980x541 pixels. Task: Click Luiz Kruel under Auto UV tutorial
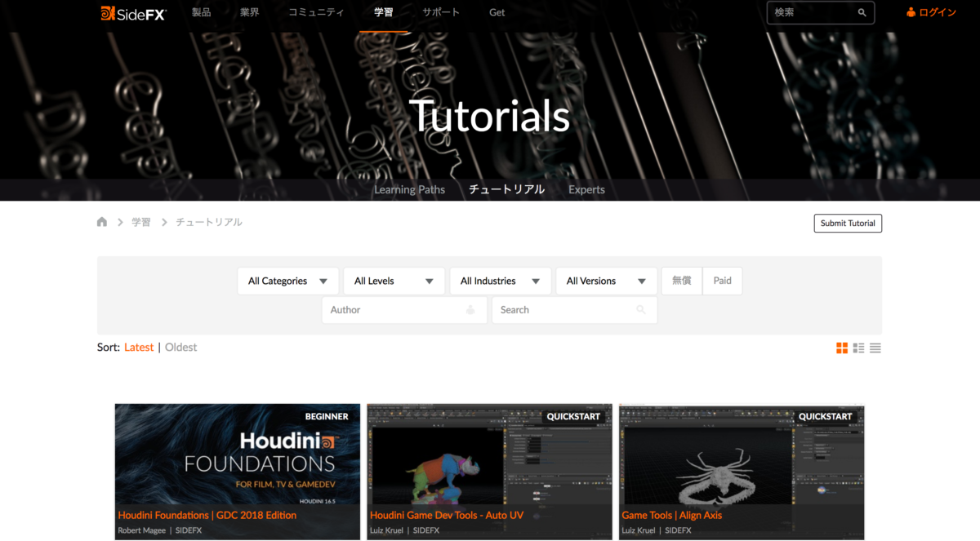point(387,530)
